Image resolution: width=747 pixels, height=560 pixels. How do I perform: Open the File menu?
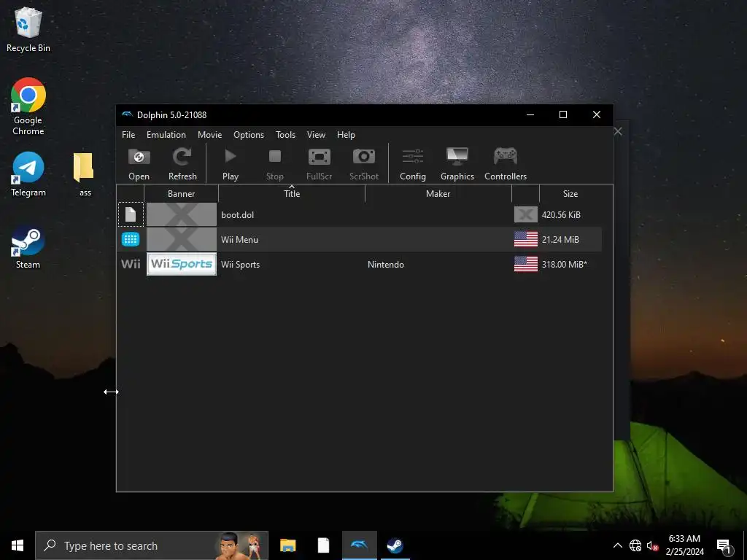(128, 135)
